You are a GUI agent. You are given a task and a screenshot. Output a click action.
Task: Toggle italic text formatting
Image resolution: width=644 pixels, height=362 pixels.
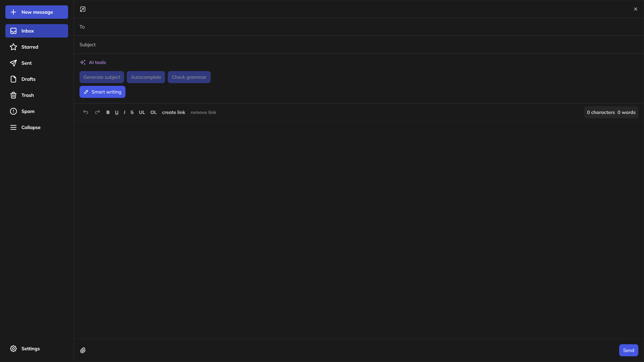(124, 112)
